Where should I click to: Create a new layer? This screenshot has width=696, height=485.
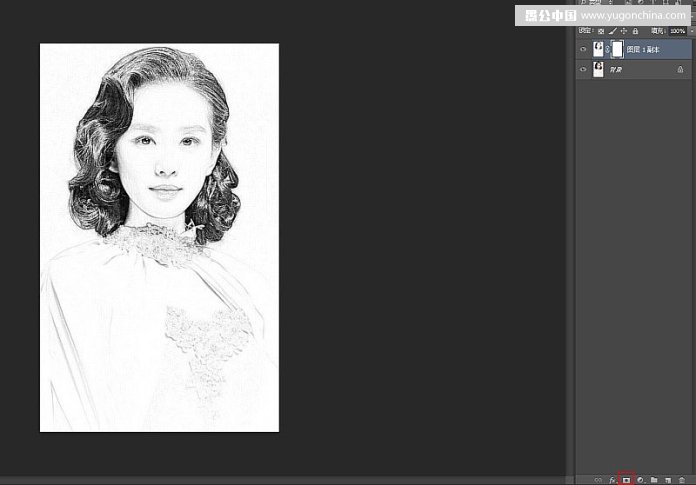[668, 480]
